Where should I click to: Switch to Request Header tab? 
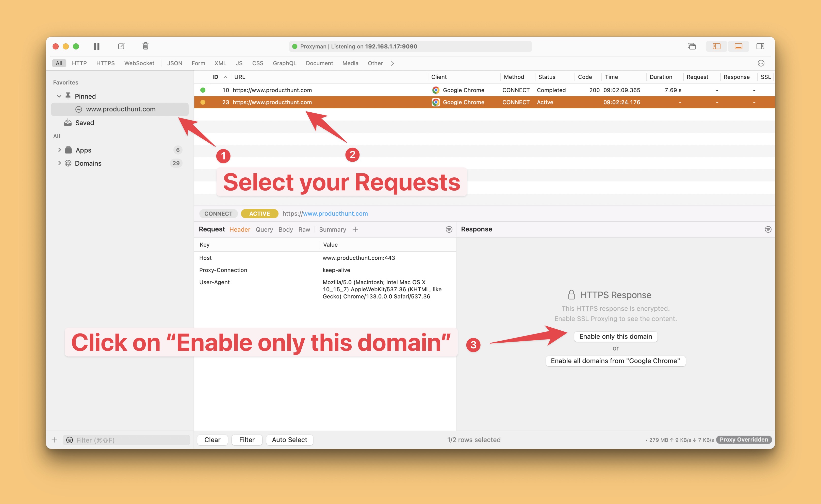[x=240, y=229]
